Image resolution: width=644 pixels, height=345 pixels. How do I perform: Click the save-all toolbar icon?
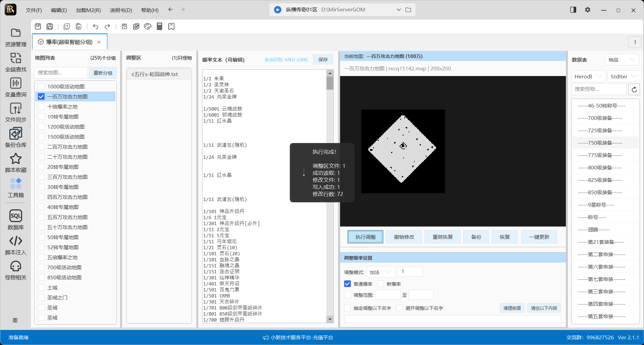[50, 26]
